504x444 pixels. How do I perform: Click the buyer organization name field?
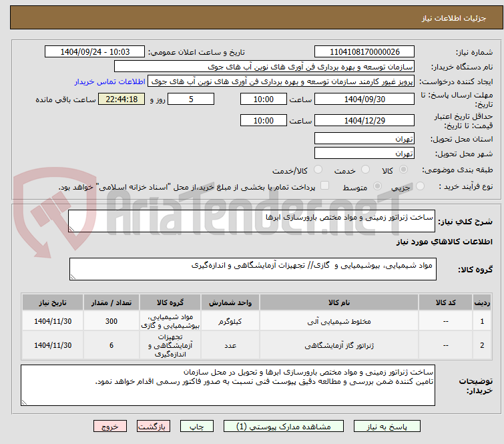click(x=264, y=67)
